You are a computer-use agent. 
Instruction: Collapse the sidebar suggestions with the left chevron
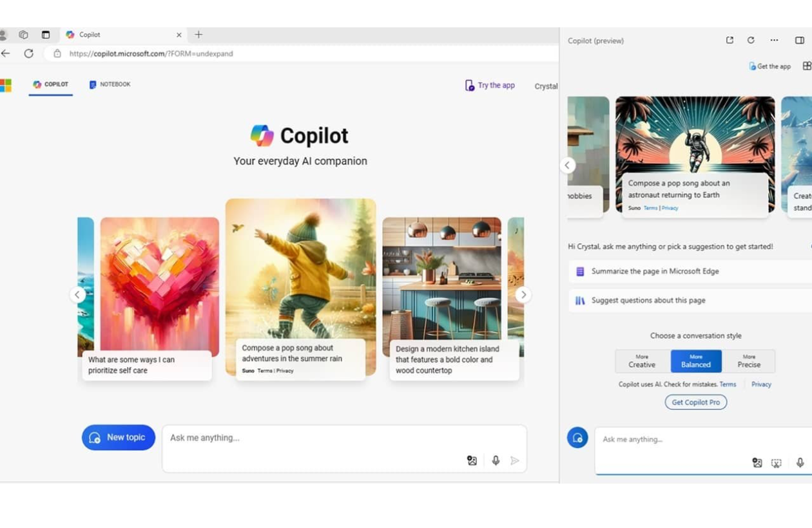567,165
